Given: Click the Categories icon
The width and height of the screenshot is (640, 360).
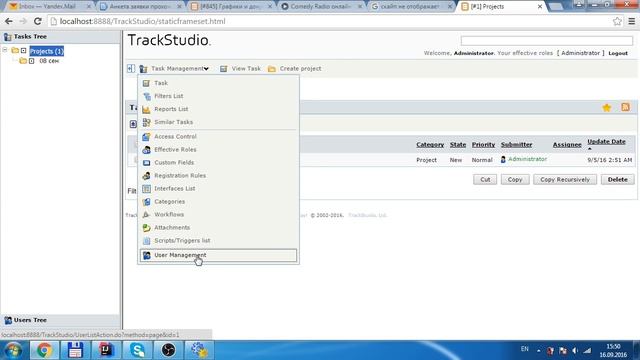Looking at the screenshot, I should tap(146, 202).
